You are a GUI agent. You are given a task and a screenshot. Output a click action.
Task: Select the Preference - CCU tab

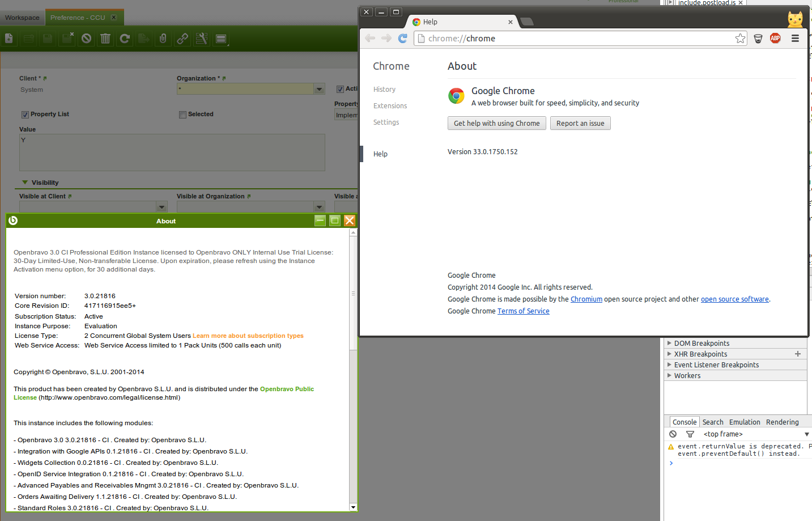78,18
